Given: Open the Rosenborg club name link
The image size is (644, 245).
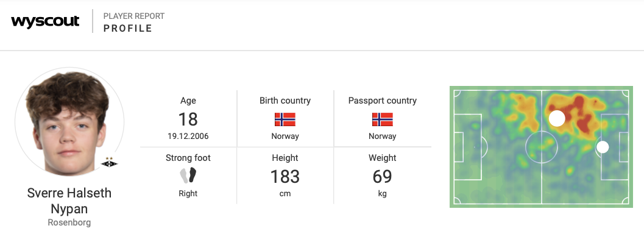Looking at the screenshot, I should coord(69,222).
